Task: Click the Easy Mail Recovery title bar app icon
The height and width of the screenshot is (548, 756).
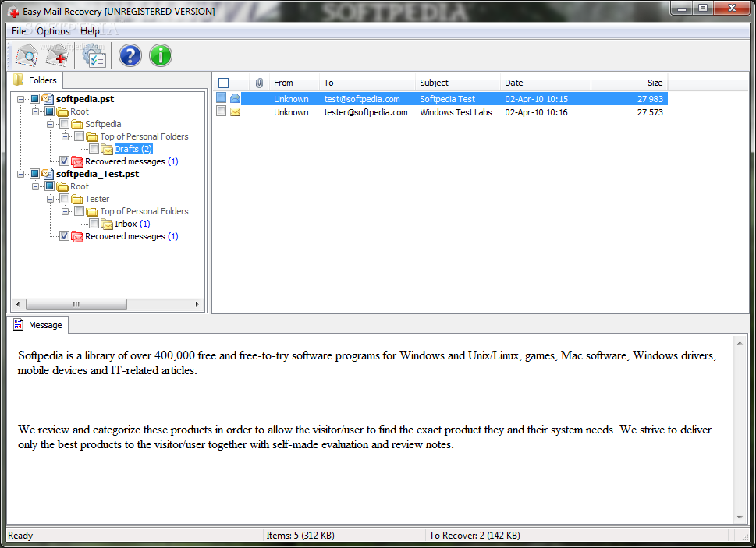Action: tap(13, 12)
